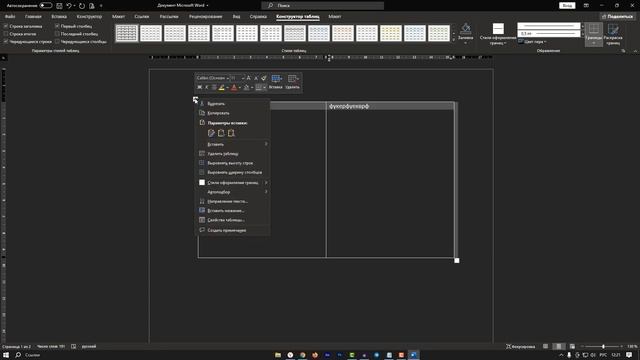Toggle the Последний столбец checkbox

tap(57, 34)
